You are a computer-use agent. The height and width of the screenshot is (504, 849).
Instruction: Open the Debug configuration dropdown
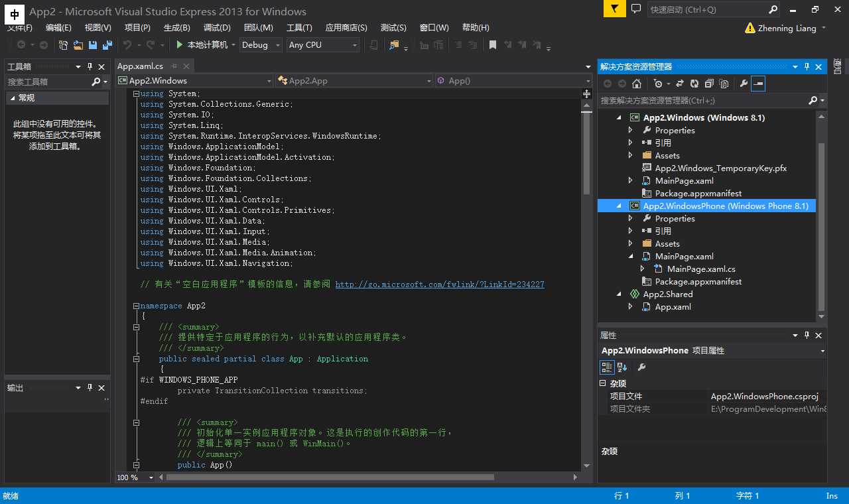point(261,45)
